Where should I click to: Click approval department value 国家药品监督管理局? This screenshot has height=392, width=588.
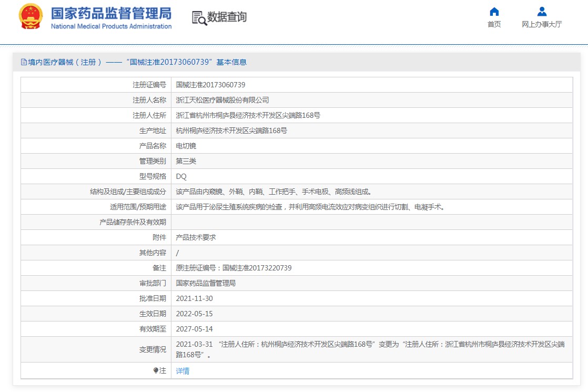(x=206, y=283)
